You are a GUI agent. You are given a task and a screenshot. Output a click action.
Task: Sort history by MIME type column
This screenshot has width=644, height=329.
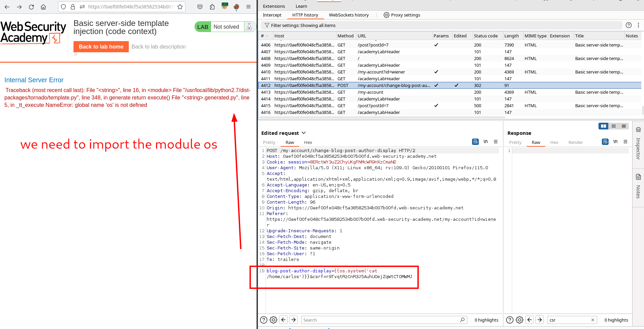pyautogui.click(x=535, y=36)
